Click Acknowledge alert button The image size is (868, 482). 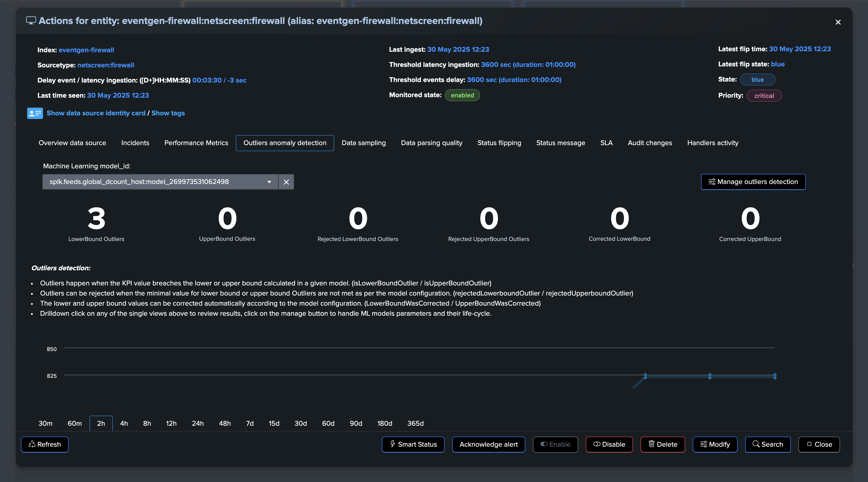488,445
